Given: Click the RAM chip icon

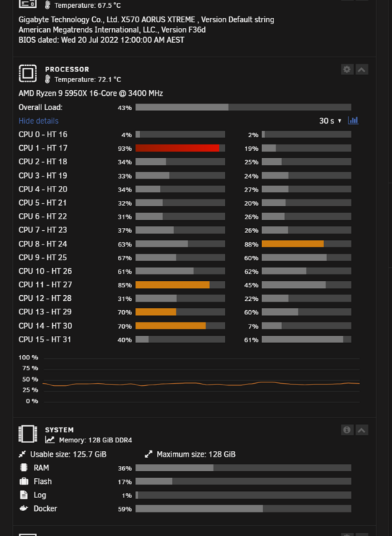Looking at the screenshot, I should (24, 467).
